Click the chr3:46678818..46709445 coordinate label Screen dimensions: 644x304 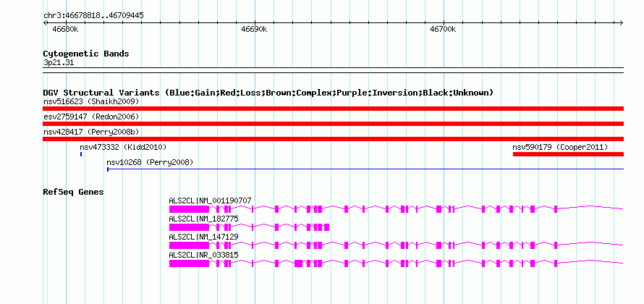93,16
